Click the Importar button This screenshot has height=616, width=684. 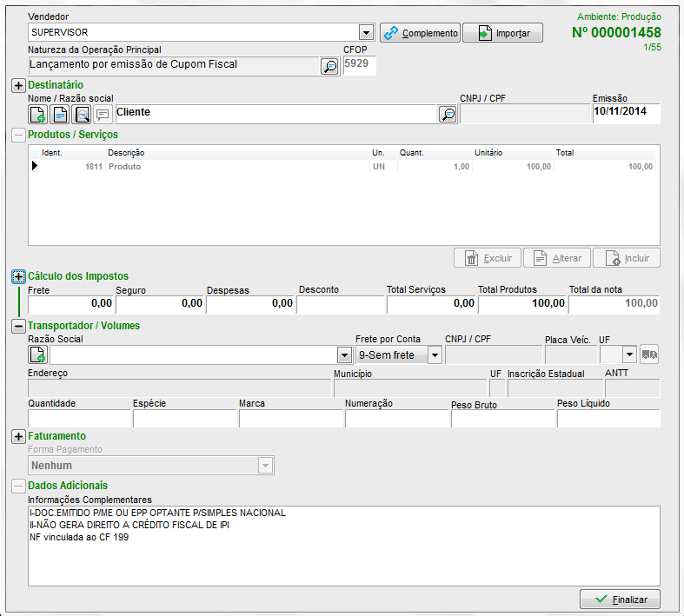coord(502,33)
